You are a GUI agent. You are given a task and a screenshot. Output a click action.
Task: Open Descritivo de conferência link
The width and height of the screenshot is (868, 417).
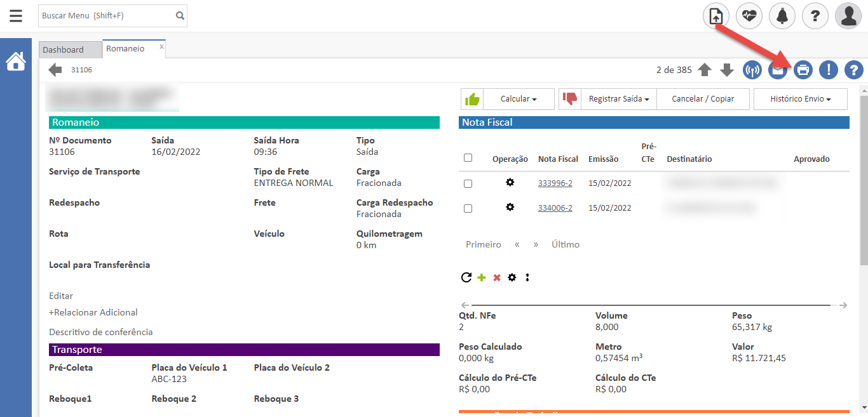click(x=101, y=332)
